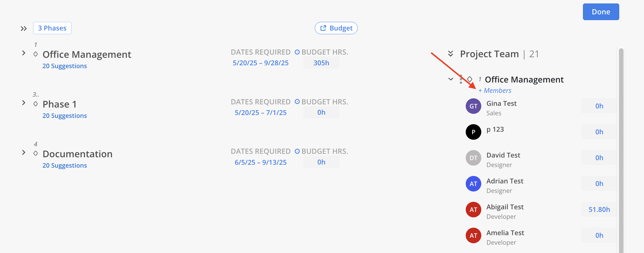Expand the Documentation phase row
This screenshot has width=644, height=253.
pos(24,152)
